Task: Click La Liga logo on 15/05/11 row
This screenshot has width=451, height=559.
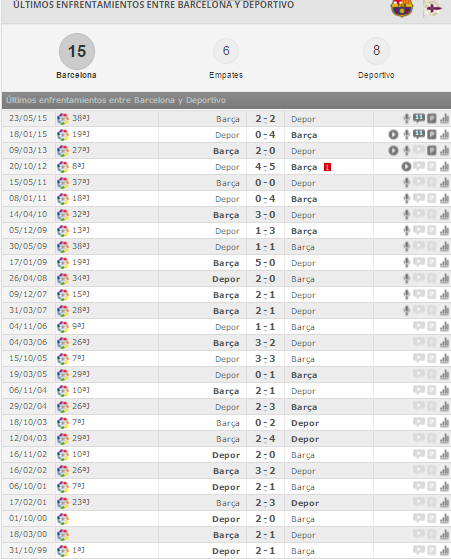Action: coord(63,183)
